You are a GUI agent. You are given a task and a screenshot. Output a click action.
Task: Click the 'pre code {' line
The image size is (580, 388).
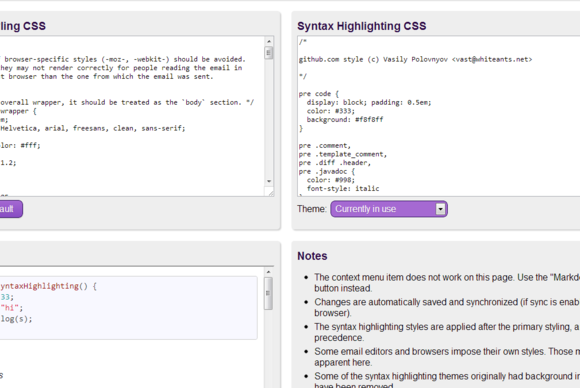318,94
